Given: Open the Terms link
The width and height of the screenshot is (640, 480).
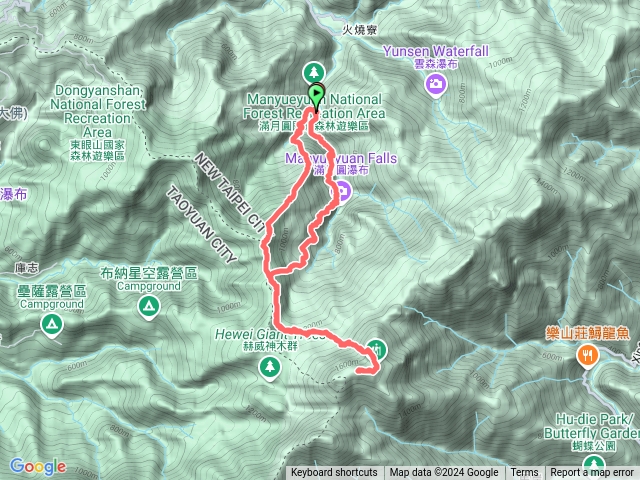Looking at the screenshot, I should pyautogui.click(x=524, y=473).
